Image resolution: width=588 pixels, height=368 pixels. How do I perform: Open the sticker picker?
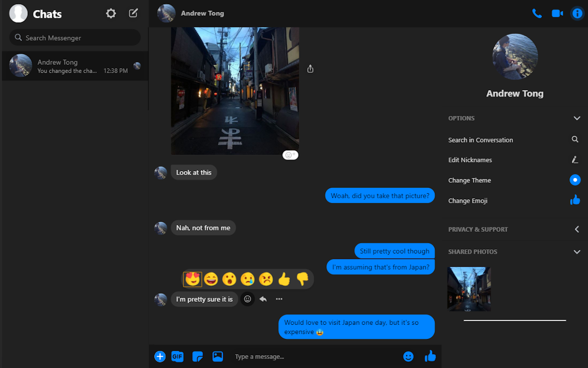198,356
